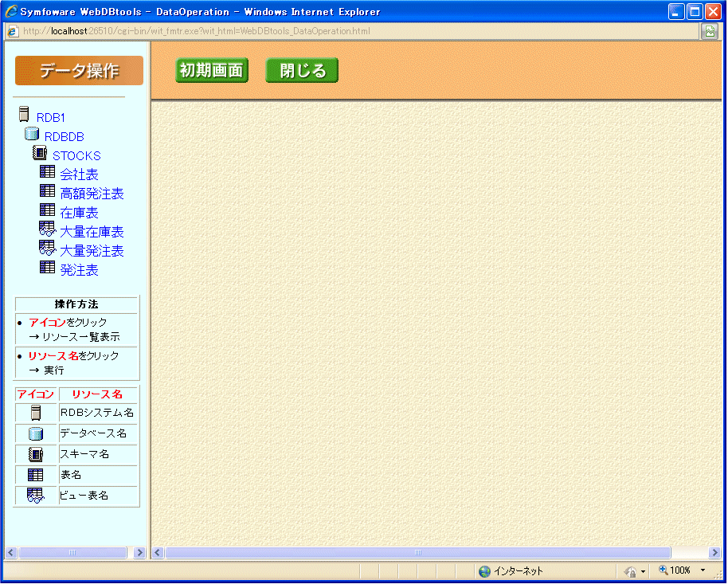The image size is (728, 584).
Task: Click the table icon beside 高額発注表
Action: coord(48,191)
